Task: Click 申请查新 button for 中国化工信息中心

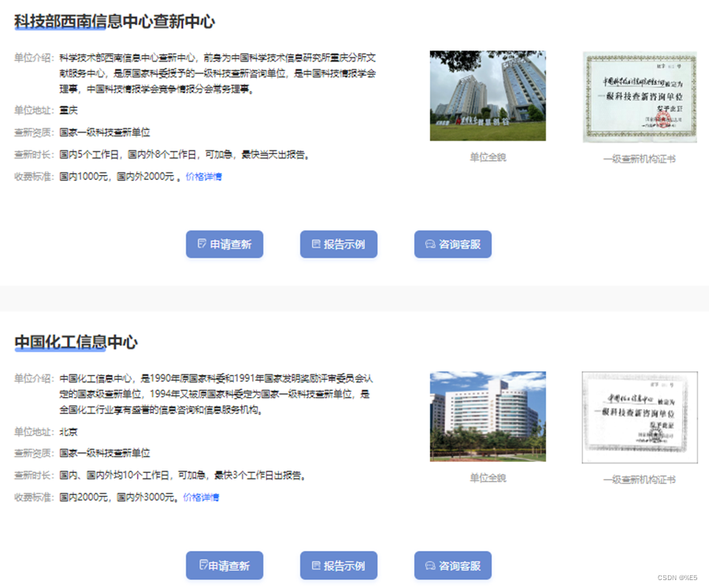Action: coord(225,565)
